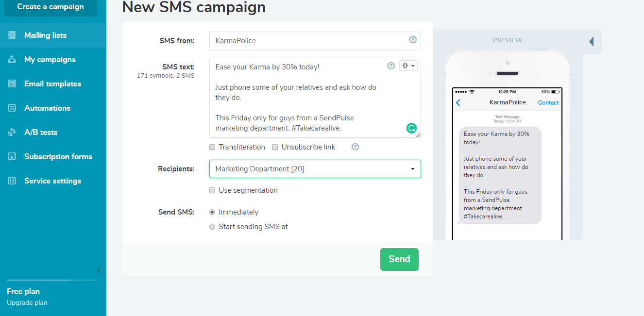This screenshot has width=644, height=316.
Task: Open Service settings
Action: tap(52, 181)
